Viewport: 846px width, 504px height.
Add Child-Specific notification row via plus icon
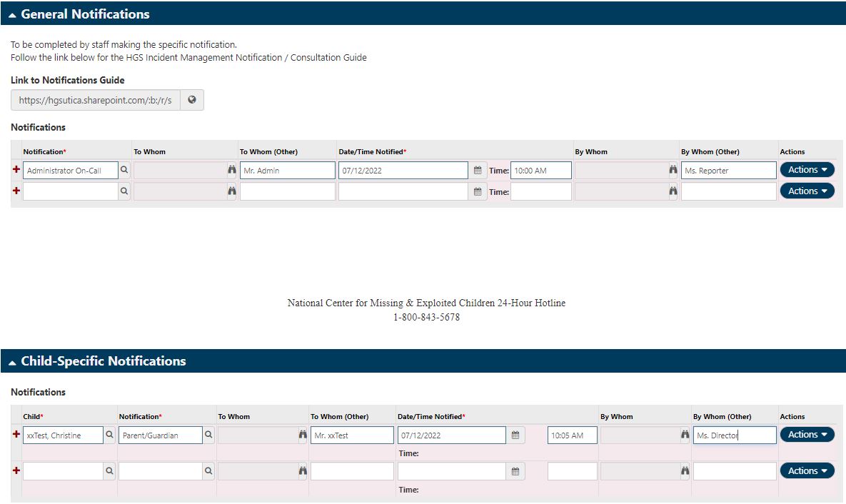16,434
